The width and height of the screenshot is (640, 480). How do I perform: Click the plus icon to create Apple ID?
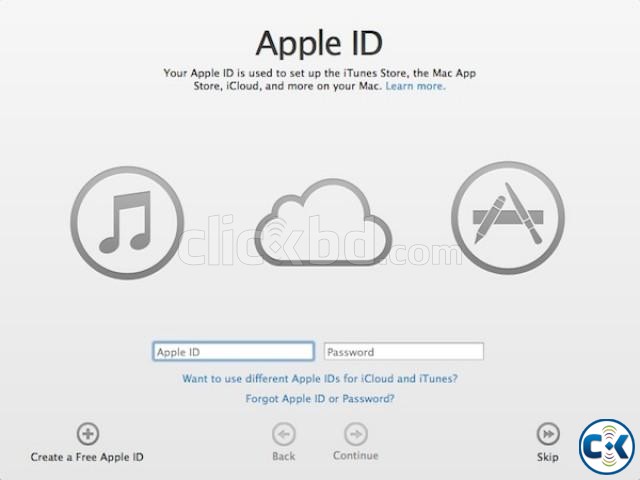pos(88,433)
